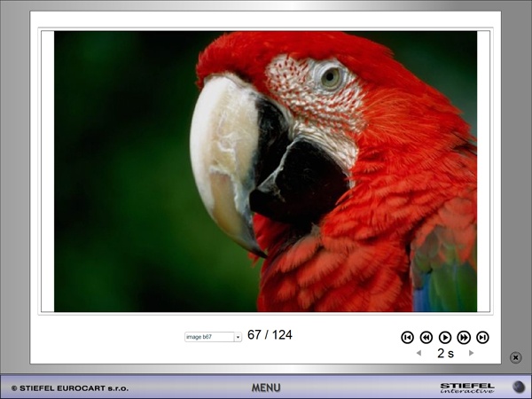
Task: Start the slideshow with play button
Action: point(445,337)
